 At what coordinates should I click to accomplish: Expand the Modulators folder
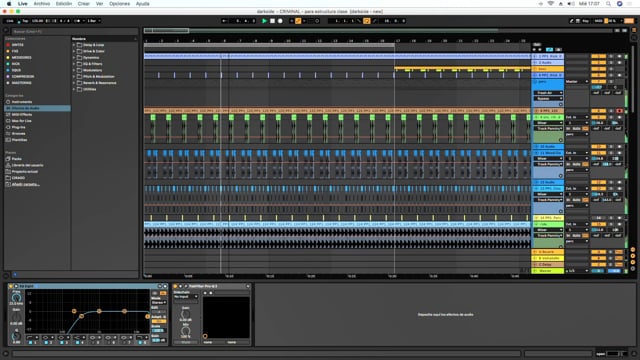point(74,70)
